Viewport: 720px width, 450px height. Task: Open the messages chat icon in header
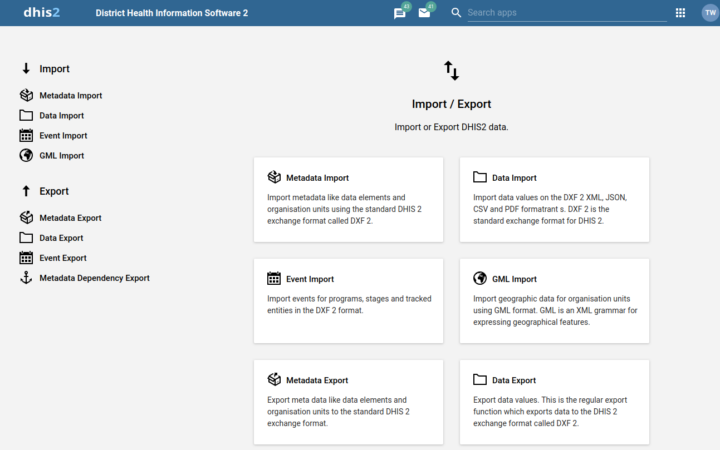(399, 13)
